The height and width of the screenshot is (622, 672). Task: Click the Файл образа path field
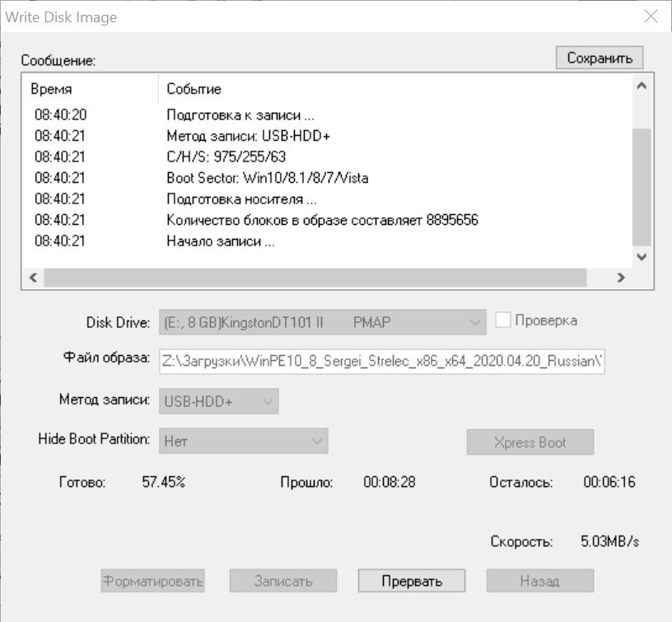[382, 362]
